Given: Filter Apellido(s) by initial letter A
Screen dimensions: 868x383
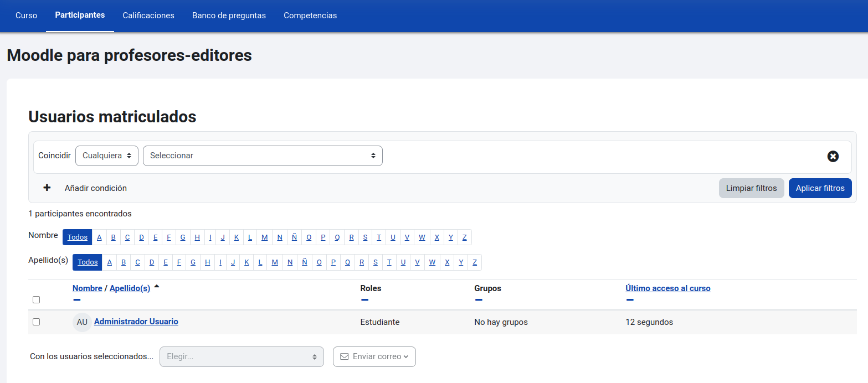Looking at the screenshot, I should tap(110, 262).
